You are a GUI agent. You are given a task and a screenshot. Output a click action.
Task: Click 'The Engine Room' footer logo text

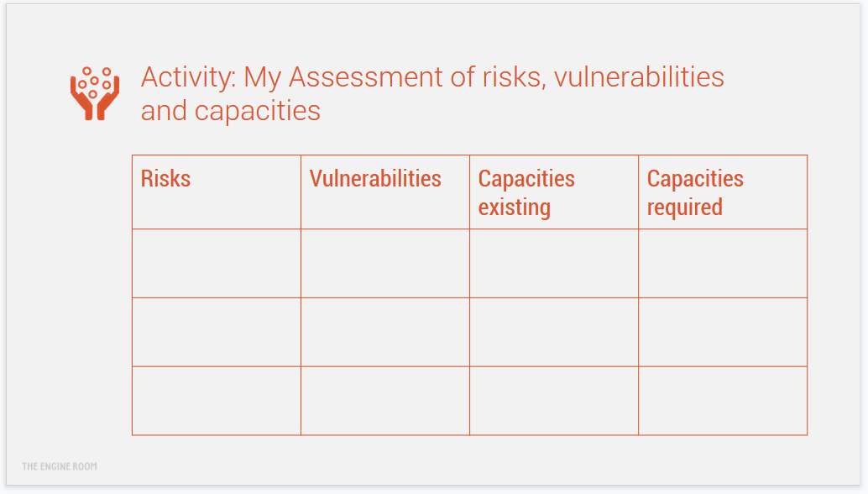pyautogui.click(x=60, y=466)
